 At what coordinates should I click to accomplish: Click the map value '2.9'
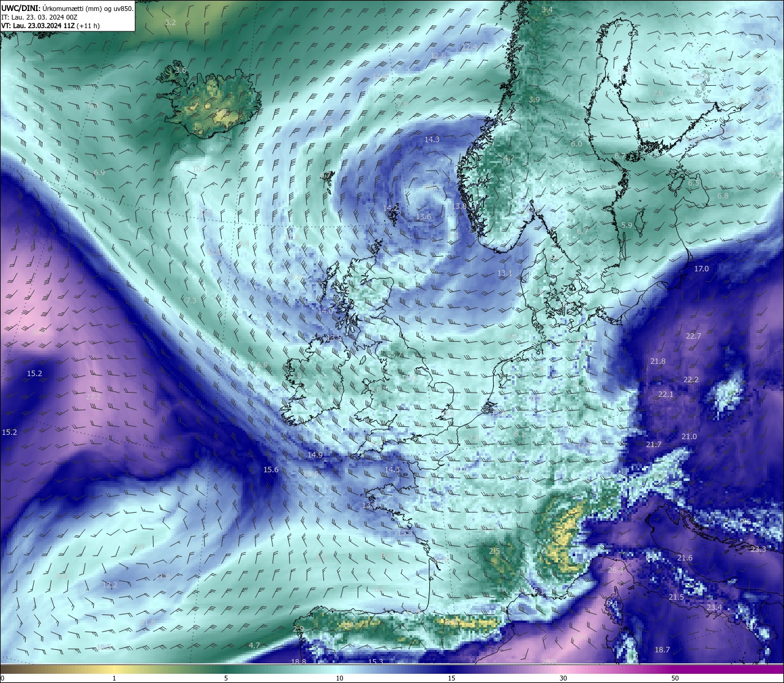click(298, 629)
